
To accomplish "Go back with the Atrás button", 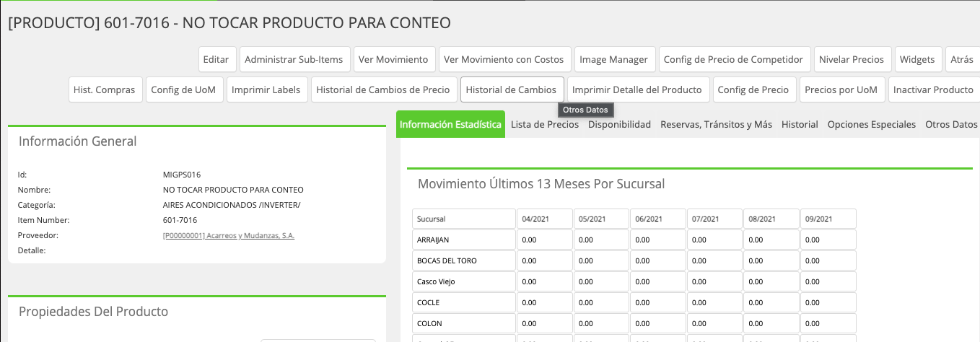I will click(x=962, y=60).
